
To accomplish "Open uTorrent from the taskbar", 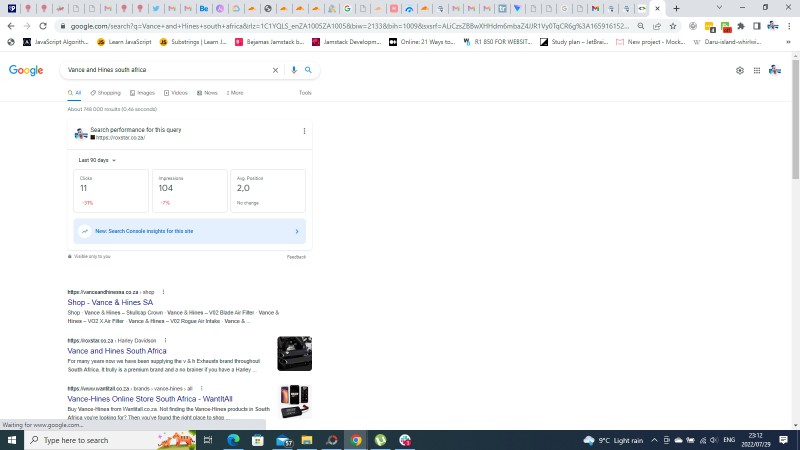I will click(x=381, y=440).
